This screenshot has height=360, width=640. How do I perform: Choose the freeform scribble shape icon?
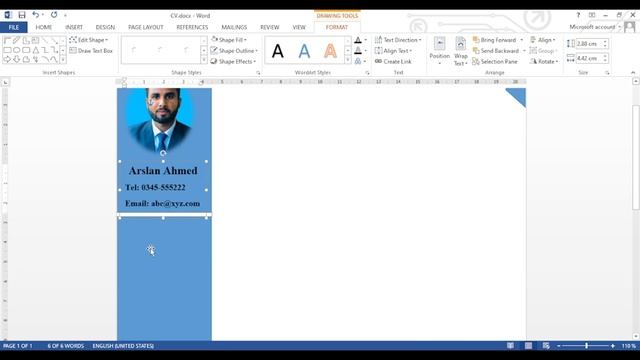(x=36, y=60)
